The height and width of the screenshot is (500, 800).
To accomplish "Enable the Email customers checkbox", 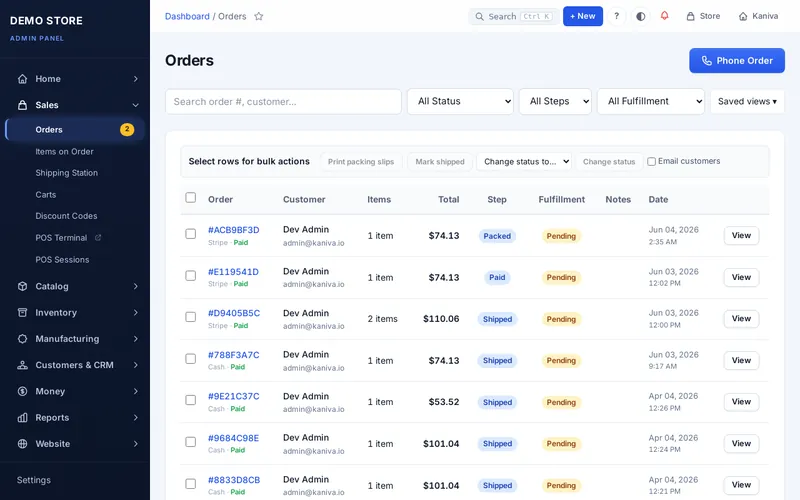I will coord(652,161).
